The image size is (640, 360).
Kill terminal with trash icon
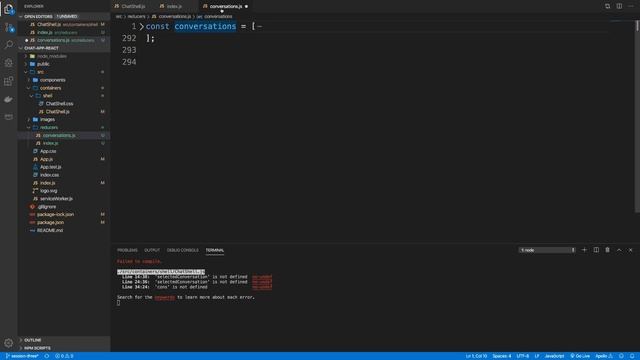[x=607, y=250]
